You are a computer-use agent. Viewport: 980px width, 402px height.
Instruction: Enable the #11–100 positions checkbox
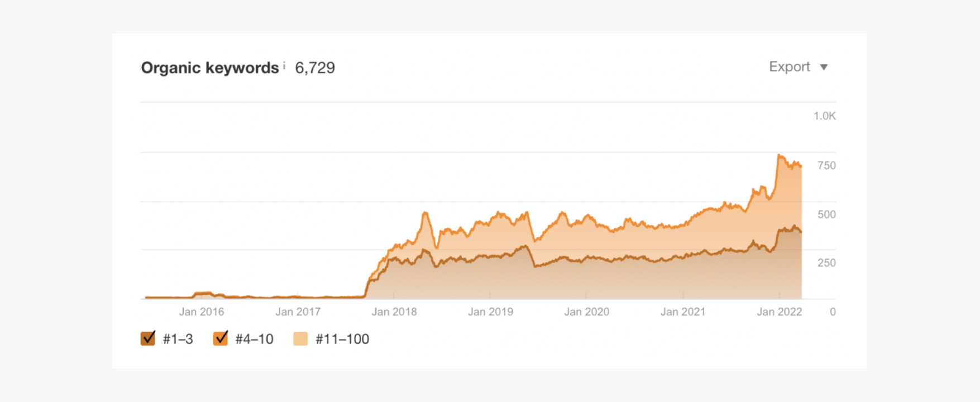pos(300,339)
